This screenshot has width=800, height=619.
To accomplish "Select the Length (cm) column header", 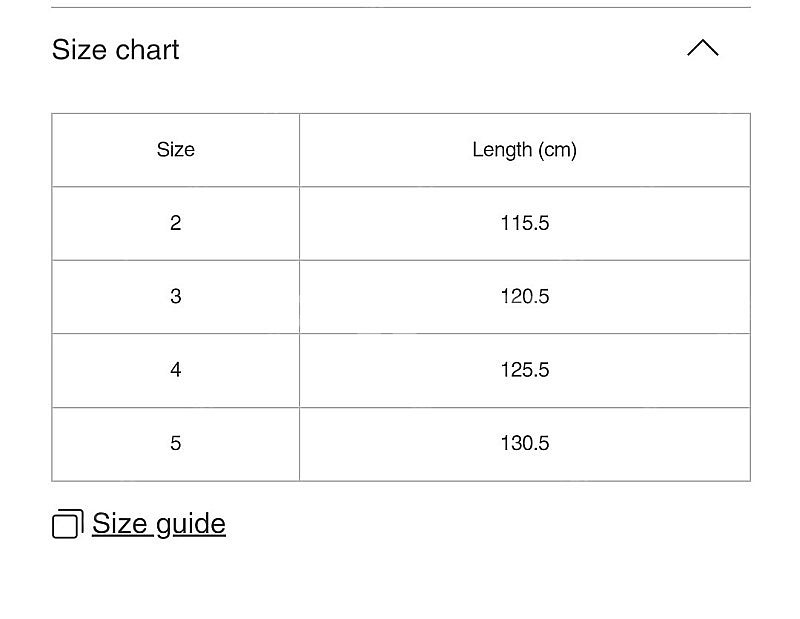I will 524,150.
